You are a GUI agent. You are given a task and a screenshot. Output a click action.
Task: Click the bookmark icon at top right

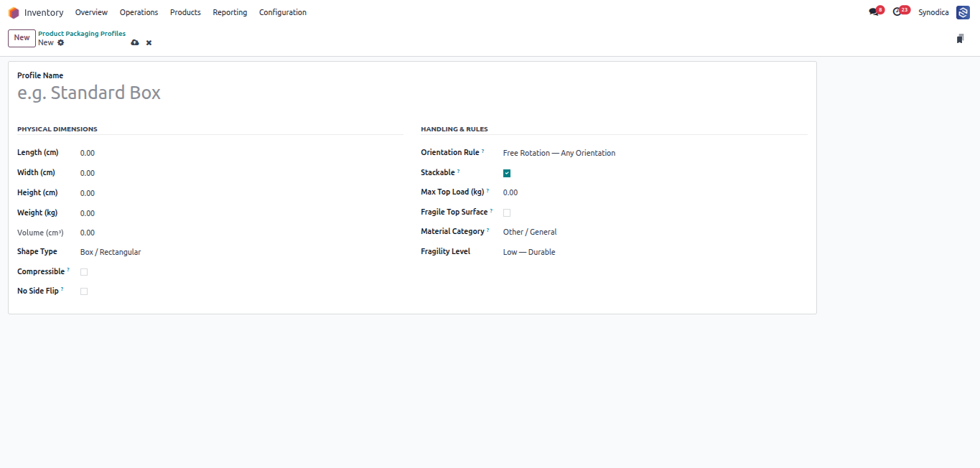pyautogui.click(x=960, y=39)
